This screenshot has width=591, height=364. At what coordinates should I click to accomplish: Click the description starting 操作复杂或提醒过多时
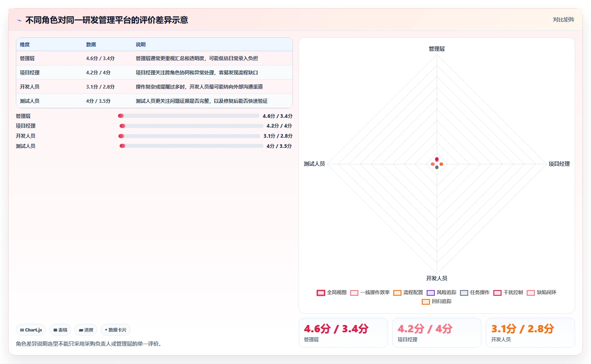click(199, 87)
